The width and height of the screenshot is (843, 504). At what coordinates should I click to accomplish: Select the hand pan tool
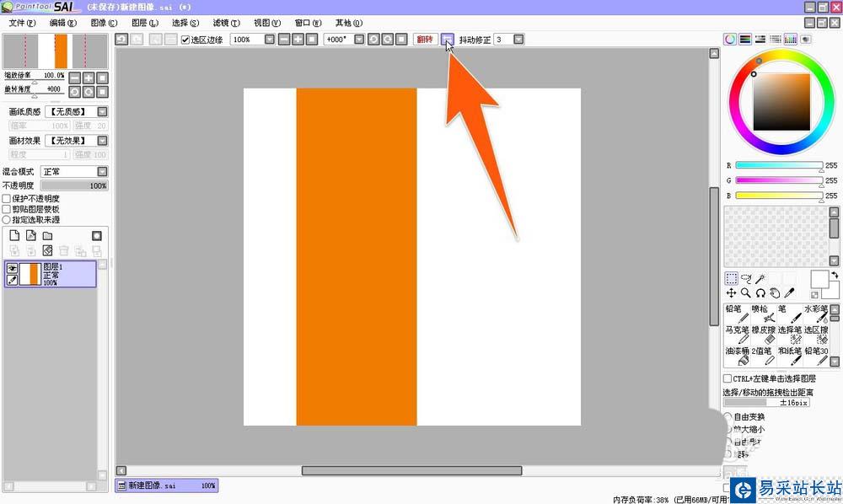pyautogui.click(x=775, y=292)
